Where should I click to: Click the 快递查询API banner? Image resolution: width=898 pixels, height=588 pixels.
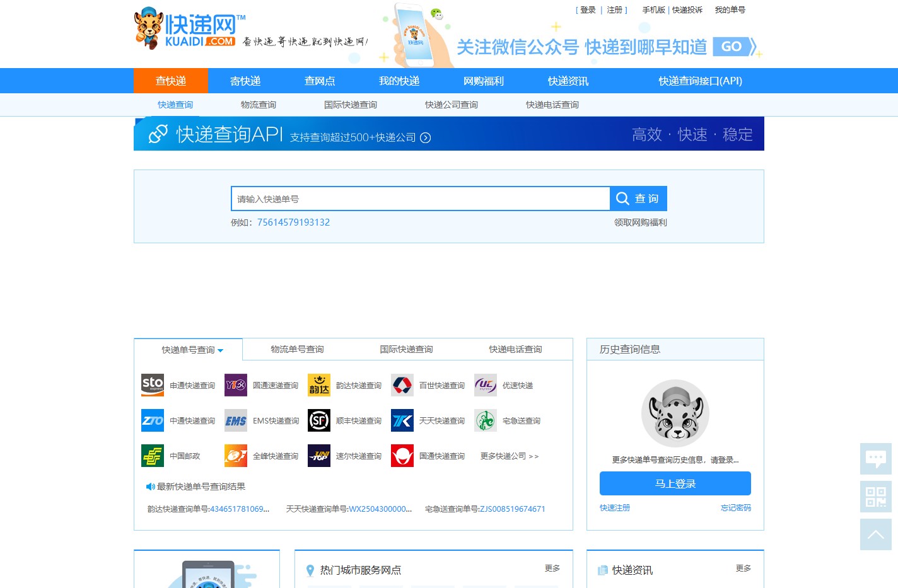[x=449, y=134]
